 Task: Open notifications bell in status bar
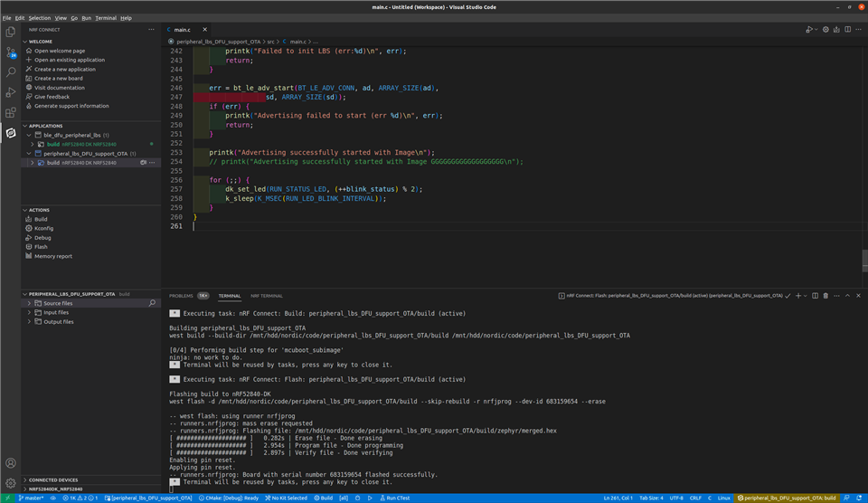click(x=859, y=498)
